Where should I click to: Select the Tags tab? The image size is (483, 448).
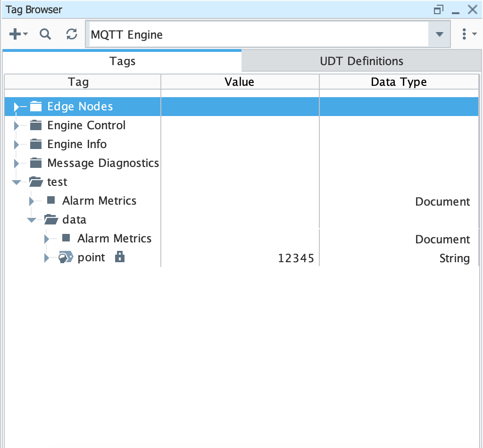pyautogui.click(x=122, y=61)
